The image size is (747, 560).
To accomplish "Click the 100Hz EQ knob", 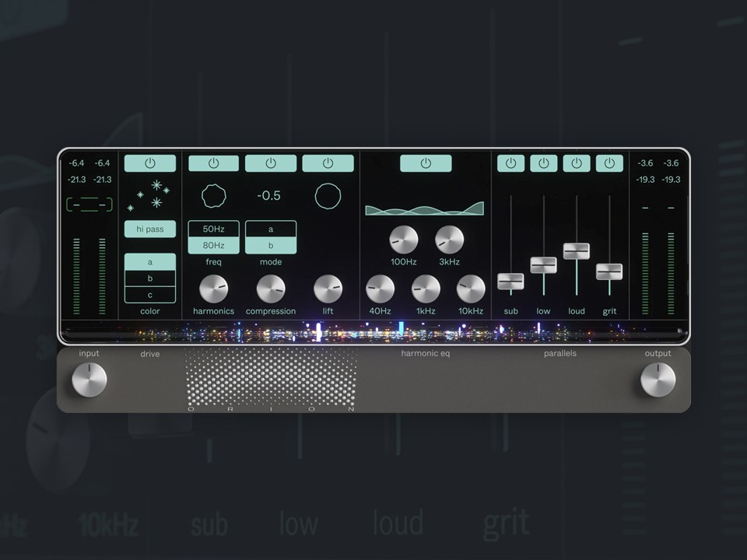I will point(404,240).
